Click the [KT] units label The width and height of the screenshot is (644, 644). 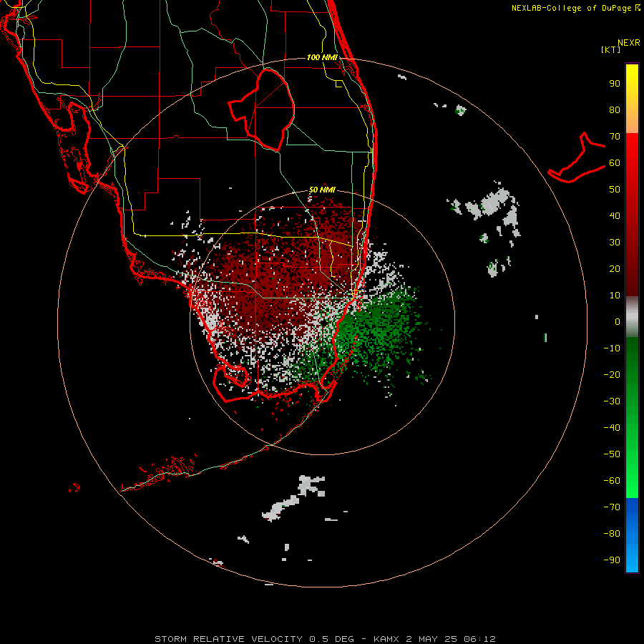[611, 49]
